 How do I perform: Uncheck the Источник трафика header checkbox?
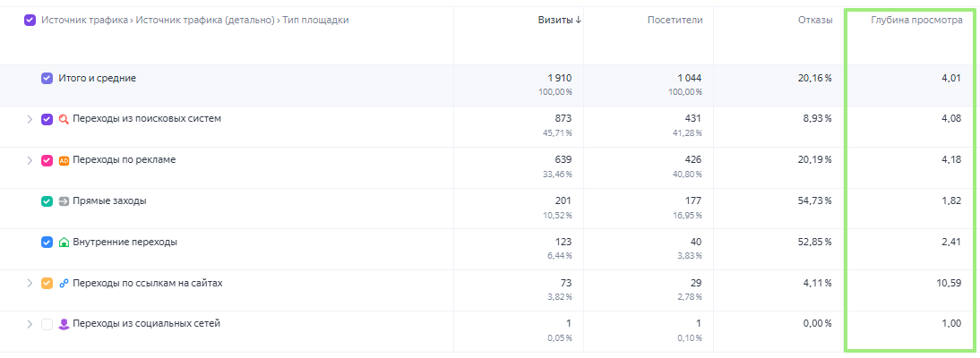pos(30,21)
